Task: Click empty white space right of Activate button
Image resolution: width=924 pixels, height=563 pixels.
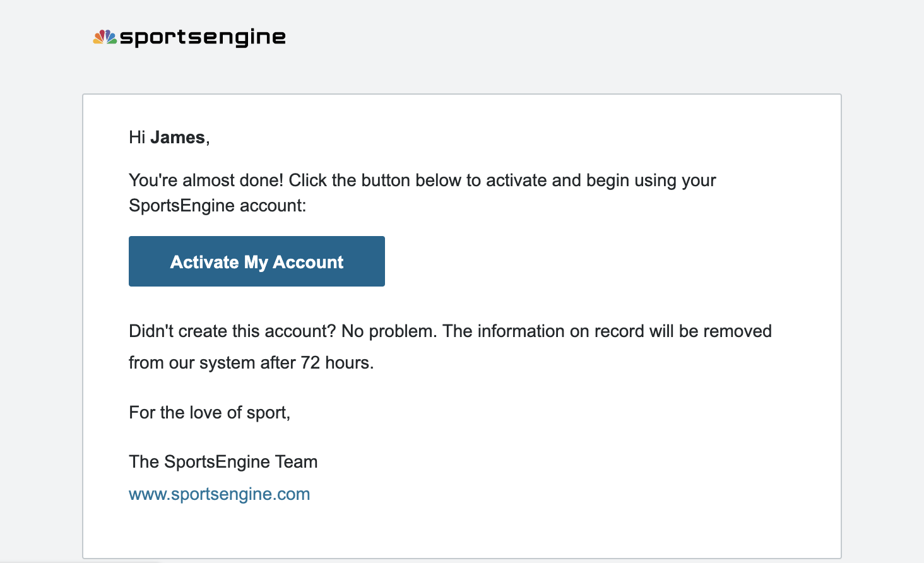Action: pos(568,261)
